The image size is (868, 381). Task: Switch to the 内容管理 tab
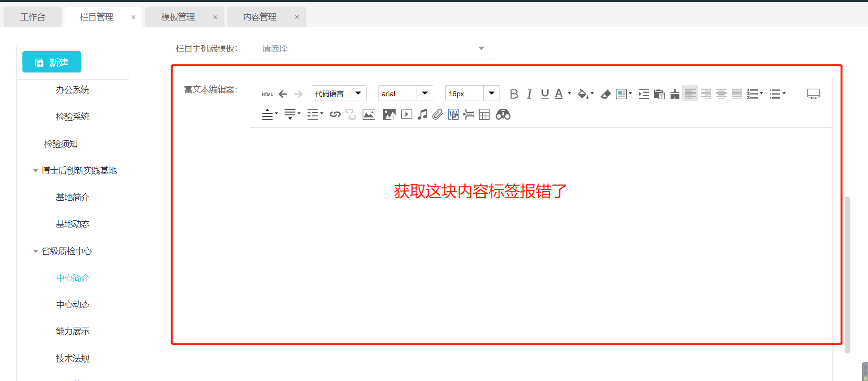[259, 17]
